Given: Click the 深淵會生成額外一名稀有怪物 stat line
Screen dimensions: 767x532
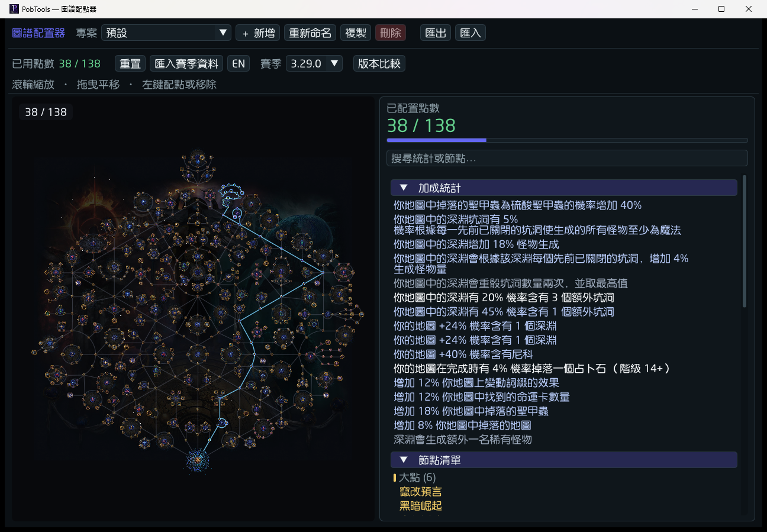Looking at the screenshot, I should pyautogui.click(x=463, y=440).
